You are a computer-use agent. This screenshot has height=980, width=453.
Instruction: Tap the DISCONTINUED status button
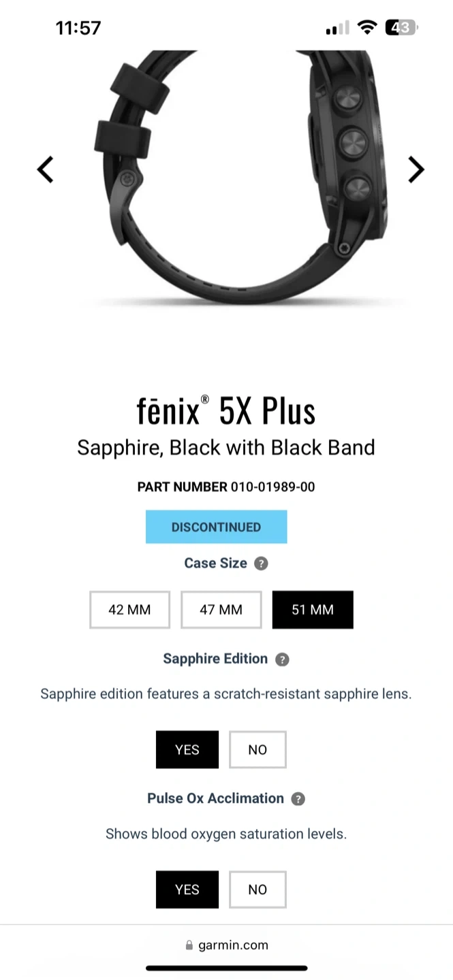click(x=216, y=527)
